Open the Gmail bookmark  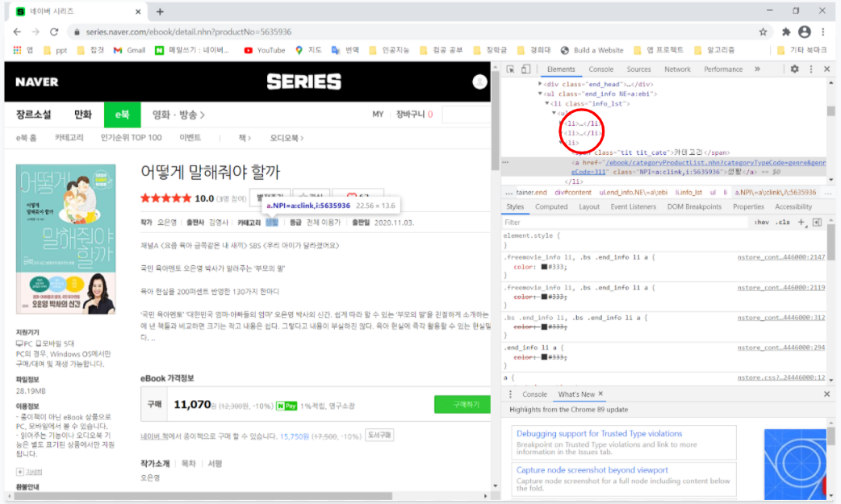129,50
